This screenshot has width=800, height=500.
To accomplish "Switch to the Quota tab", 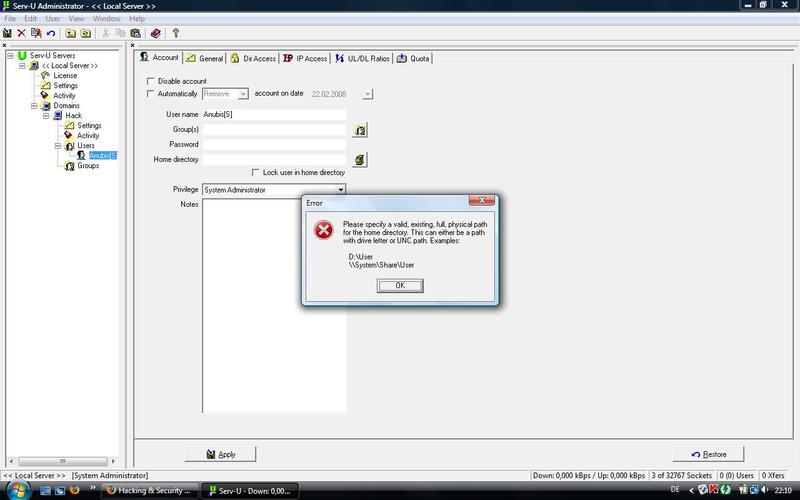I will 413,58.
